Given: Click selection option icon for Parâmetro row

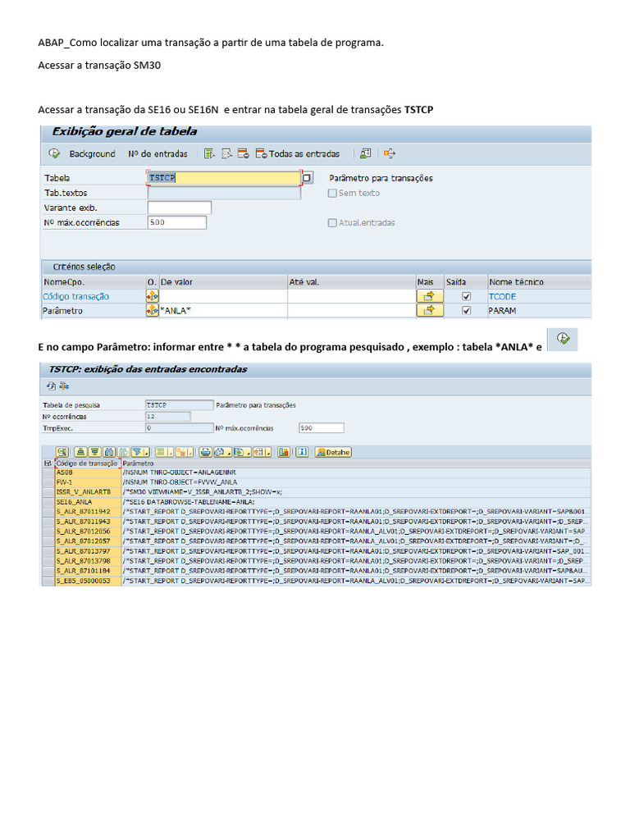Looking at the screenshot, I should pos(152,310).
